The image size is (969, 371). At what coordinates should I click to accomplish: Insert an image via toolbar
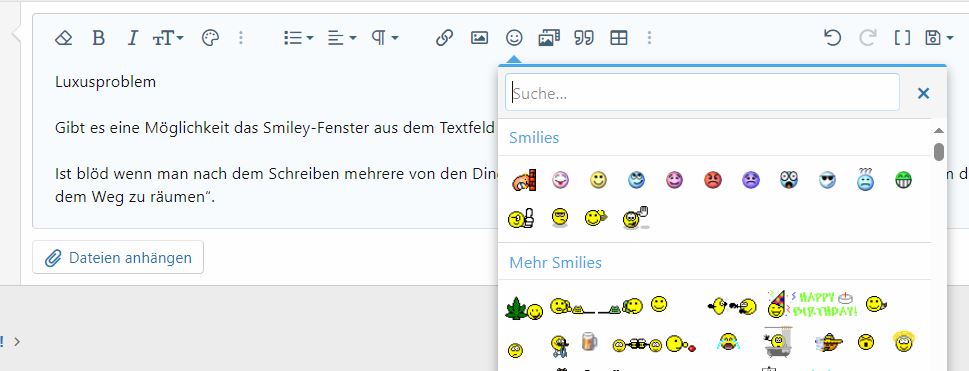pos(480,38)
